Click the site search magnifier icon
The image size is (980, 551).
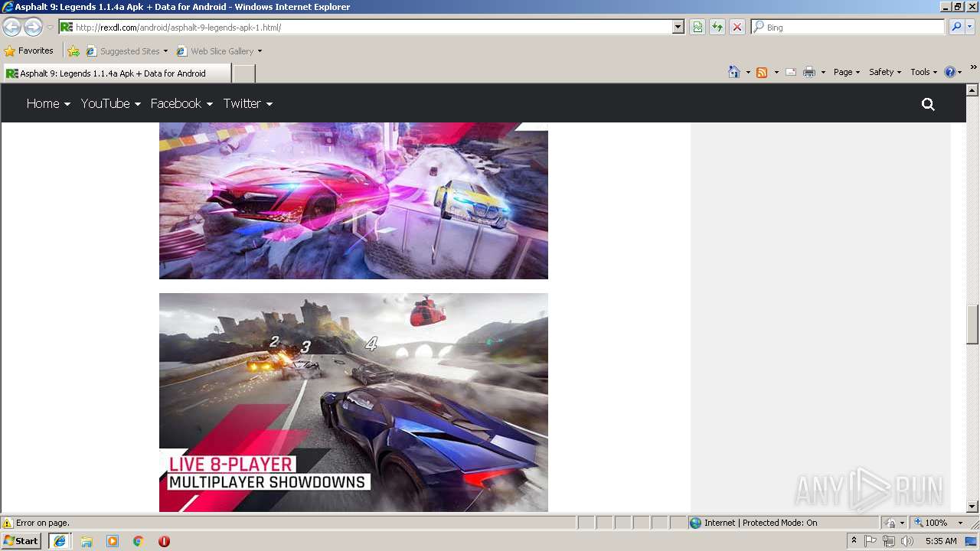point(928,104)
